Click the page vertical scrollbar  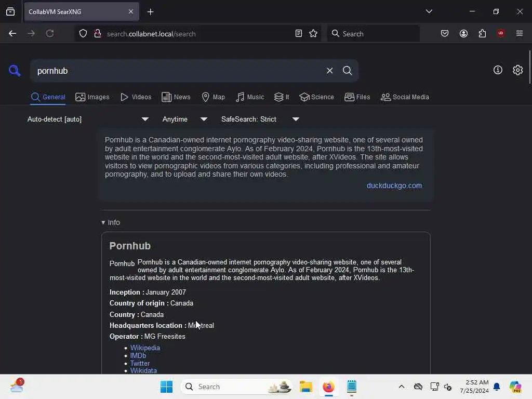(529, 67)
